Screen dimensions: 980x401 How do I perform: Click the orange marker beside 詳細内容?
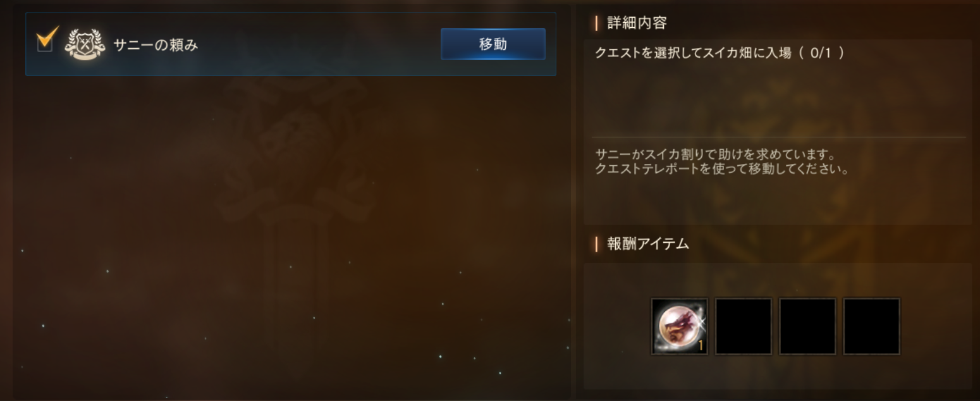(x=596, y=23)
